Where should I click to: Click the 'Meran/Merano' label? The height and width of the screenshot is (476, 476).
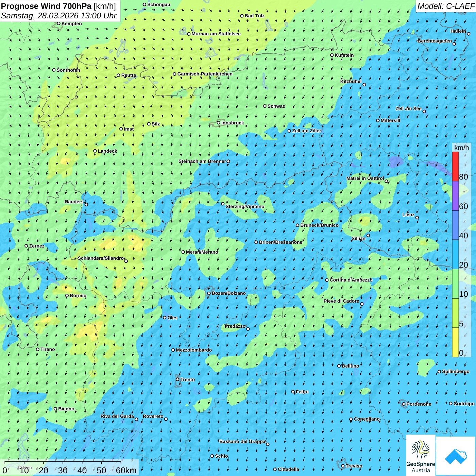click(x=202, y=252)
